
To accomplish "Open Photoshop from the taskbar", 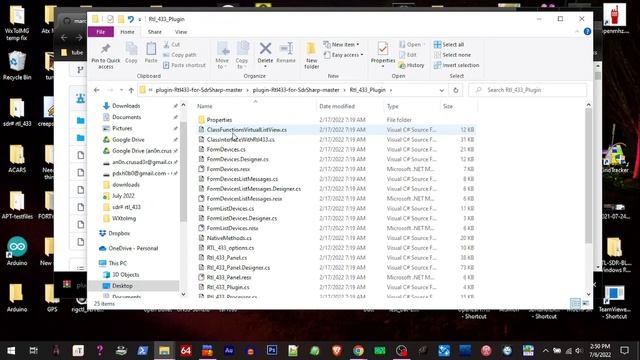I will pyautogui.click(x=272, y=351).
